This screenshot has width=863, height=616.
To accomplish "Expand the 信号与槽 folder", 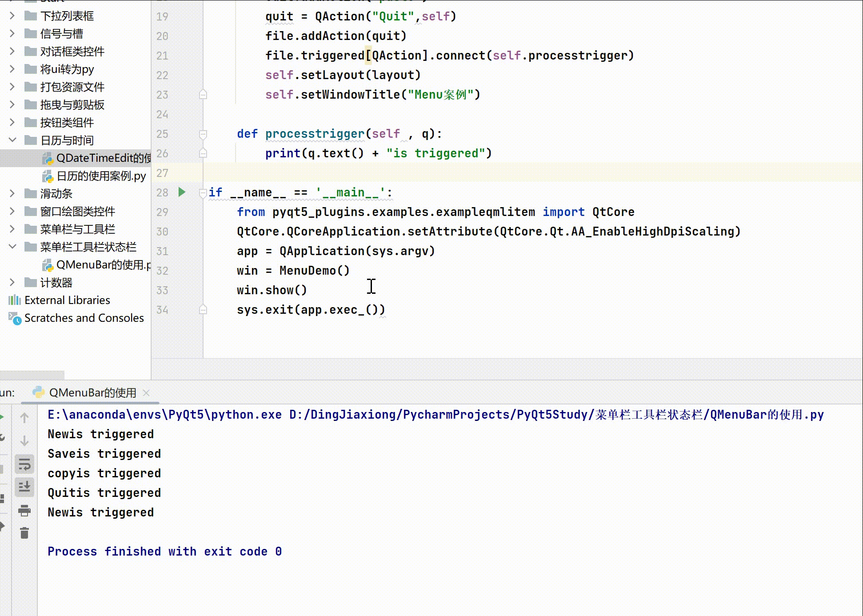I will click(12, 33).
